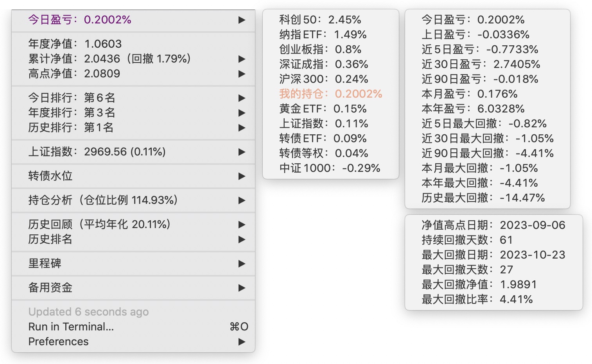592x364 pixels.
Task: Open the 年度排行 submenu arrow
Action: (x=242, y=113)
